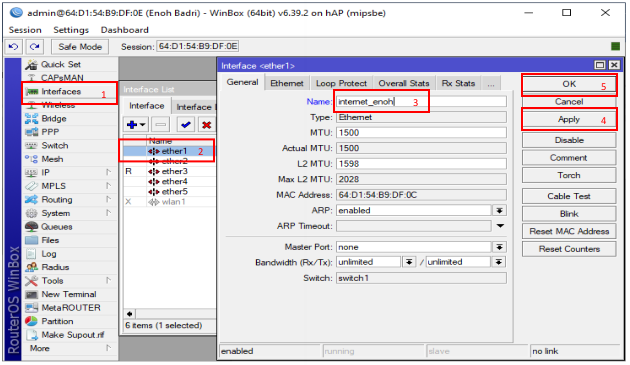Open the dropdown arrow beside the Add button
This screenshot has width=630, height=365.
[x=143, y=125]
